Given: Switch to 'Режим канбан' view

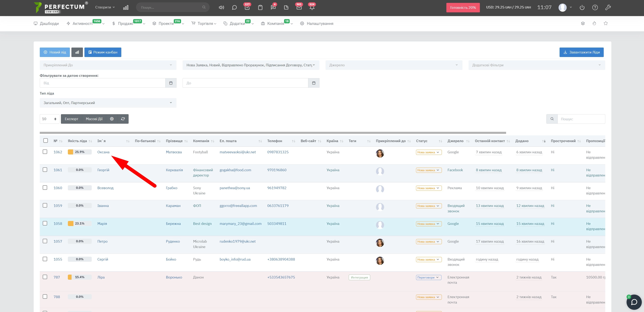Looking at the screenshot, I should click(103, 52).
